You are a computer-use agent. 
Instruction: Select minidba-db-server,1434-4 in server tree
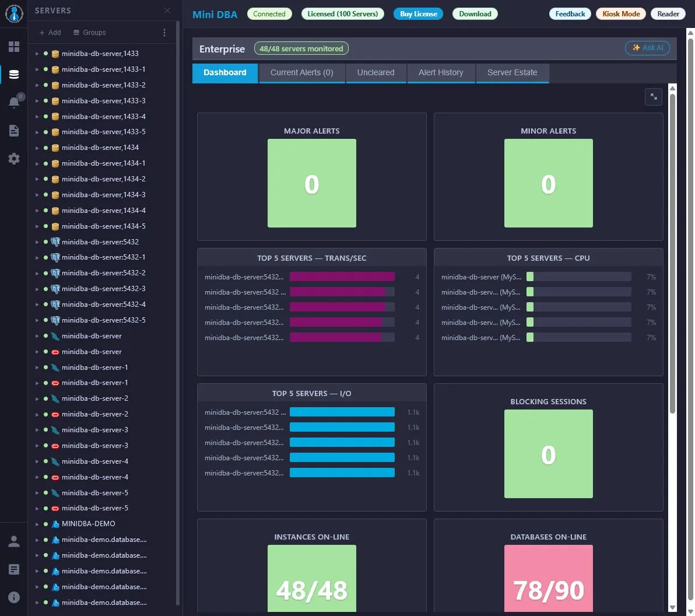(x=104, y=211)
